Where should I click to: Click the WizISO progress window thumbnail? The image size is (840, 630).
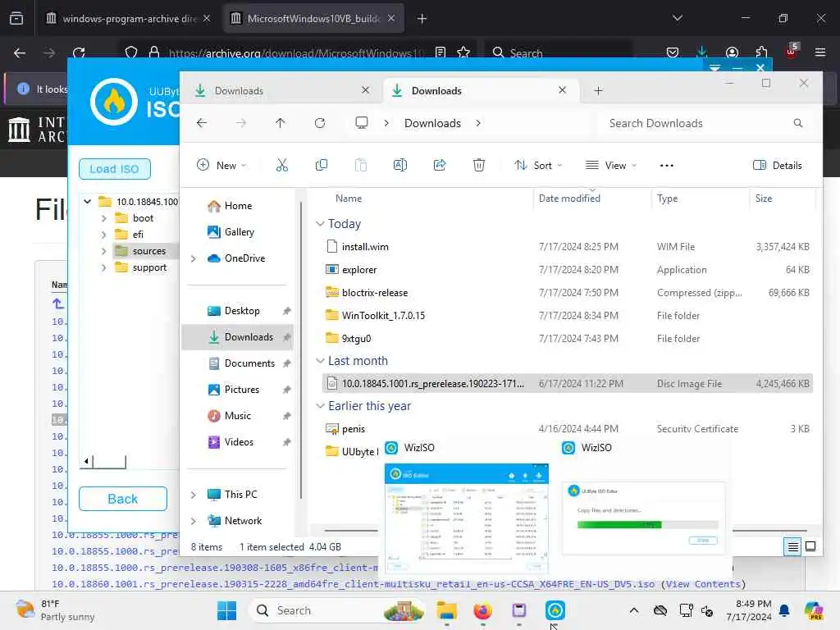tap(643, 518)
